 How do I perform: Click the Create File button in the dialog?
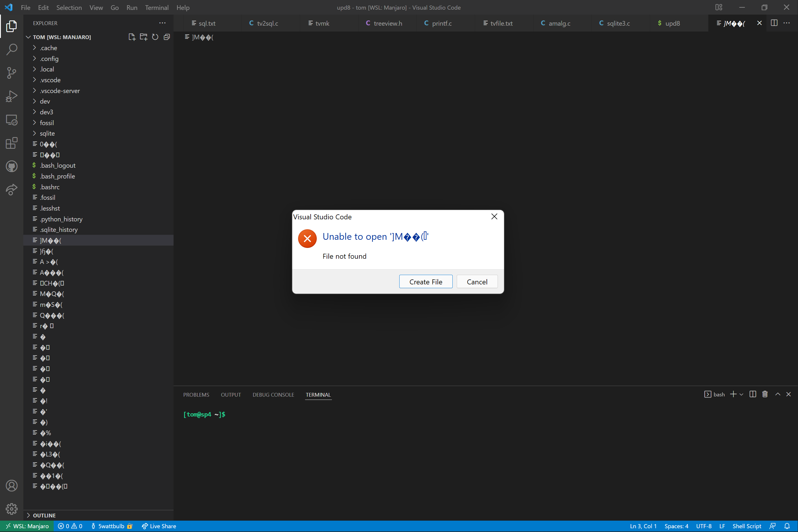click(x=426, y=282)
